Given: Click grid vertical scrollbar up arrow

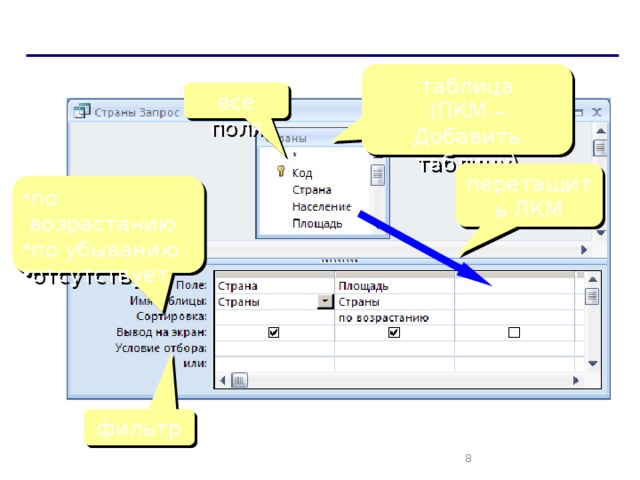Looking at the screenshot, I should [x=593, y=279].
